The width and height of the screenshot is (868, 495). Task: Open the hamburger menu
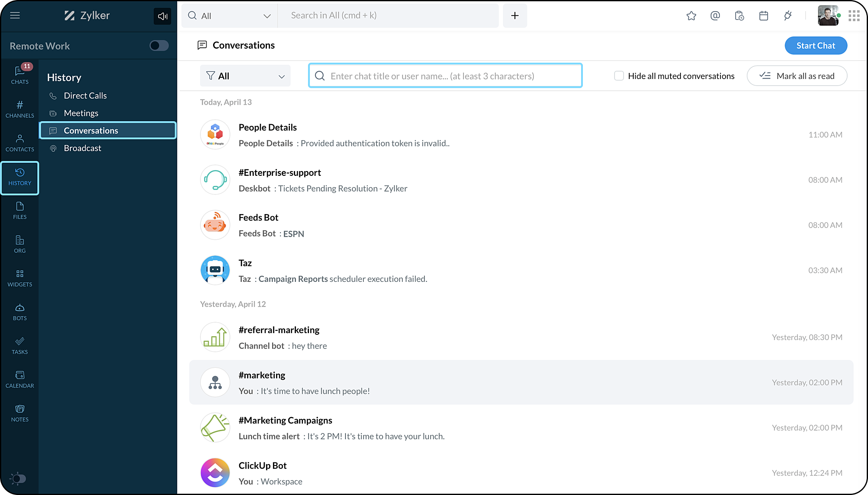15,16
